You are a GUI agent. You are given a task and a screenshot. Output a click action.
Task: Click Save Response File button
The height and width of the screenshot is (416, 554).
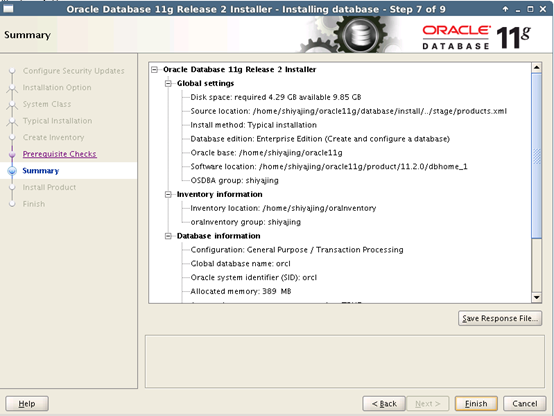[500, 318]
